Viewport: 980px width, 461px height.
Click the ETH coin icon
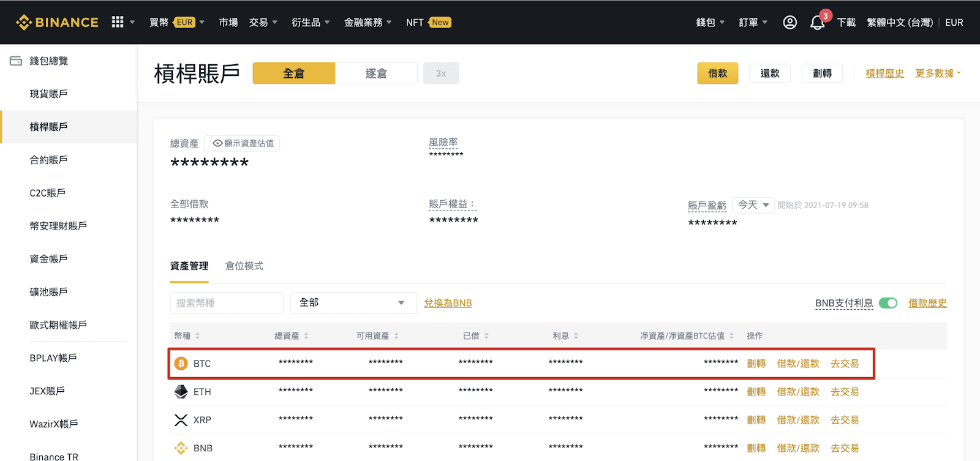click(181, 392)
